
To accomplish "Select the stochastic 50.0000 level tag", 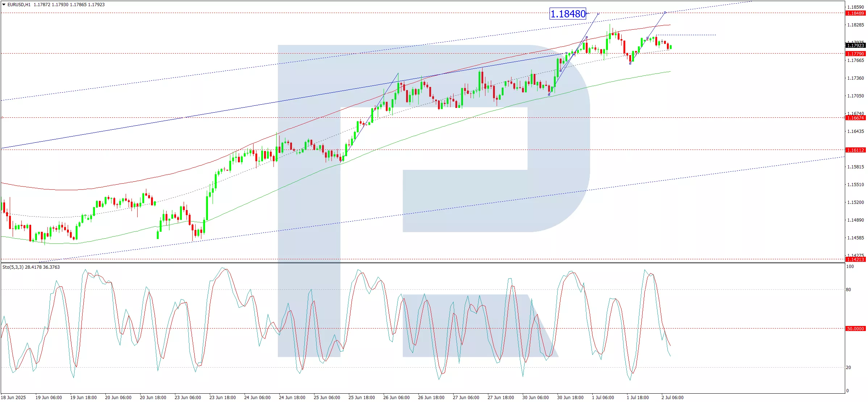I will tap(855, 329).
